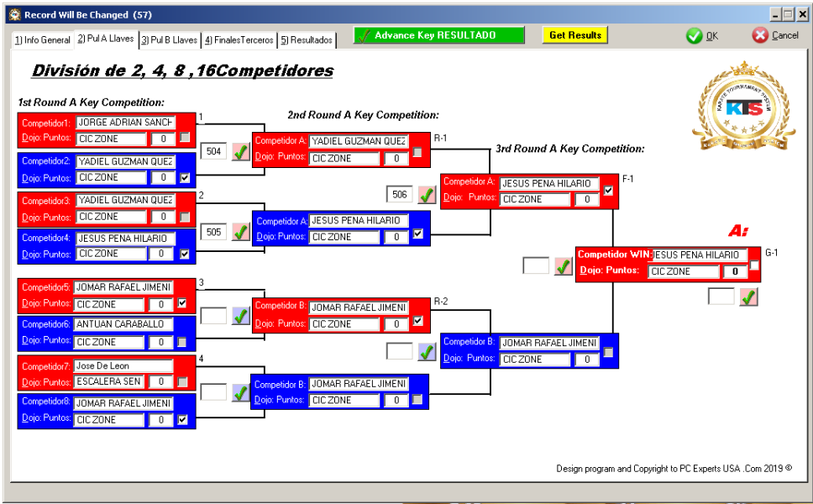
Task: Toggle winner checkbox for Competidor3
Action: [185, 216]
